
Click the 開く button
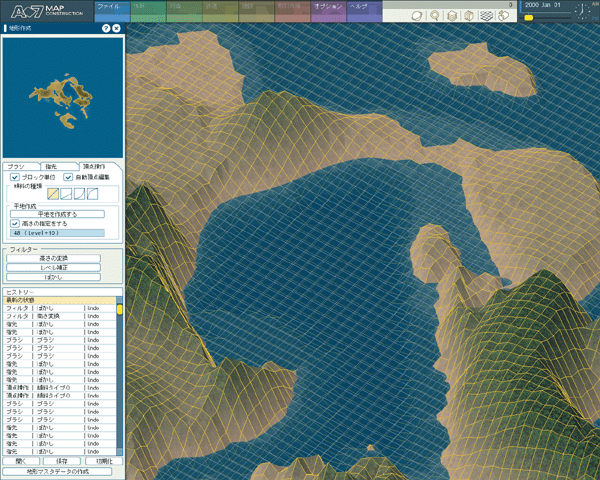21,461
